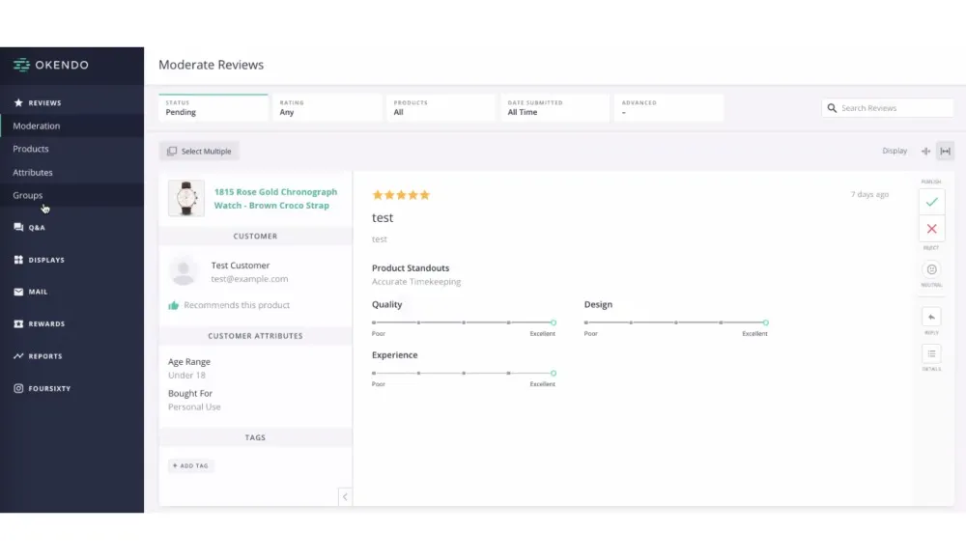Click the Quality rating slider
This screenshot has width=966, height=560.
[464, 322]
